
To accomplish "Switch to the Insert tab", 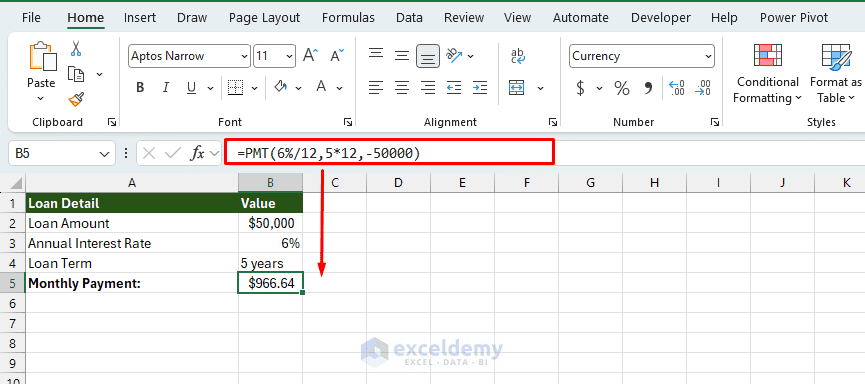I will point(140,18).
